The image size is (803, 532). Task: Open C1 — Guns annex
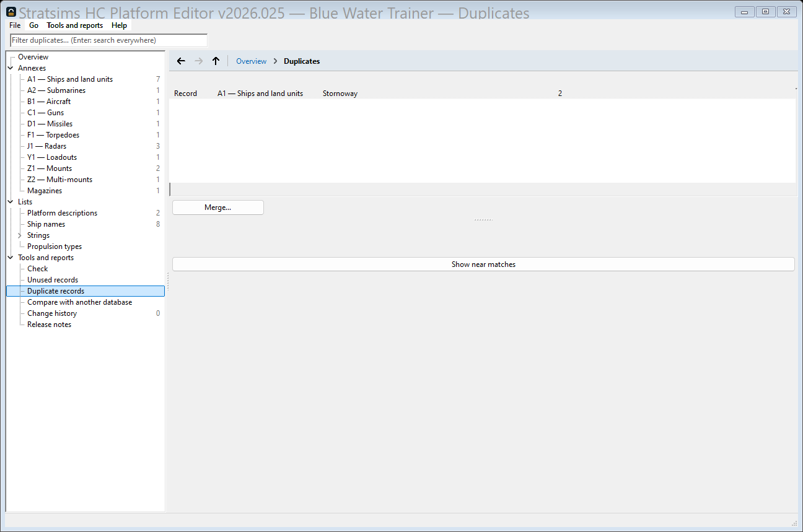(x=45, y=113)
